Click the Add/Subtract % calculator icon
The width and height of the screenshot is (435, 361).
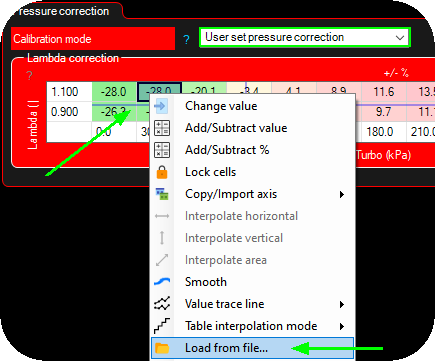pyautogui.click(x=162, y=150)
